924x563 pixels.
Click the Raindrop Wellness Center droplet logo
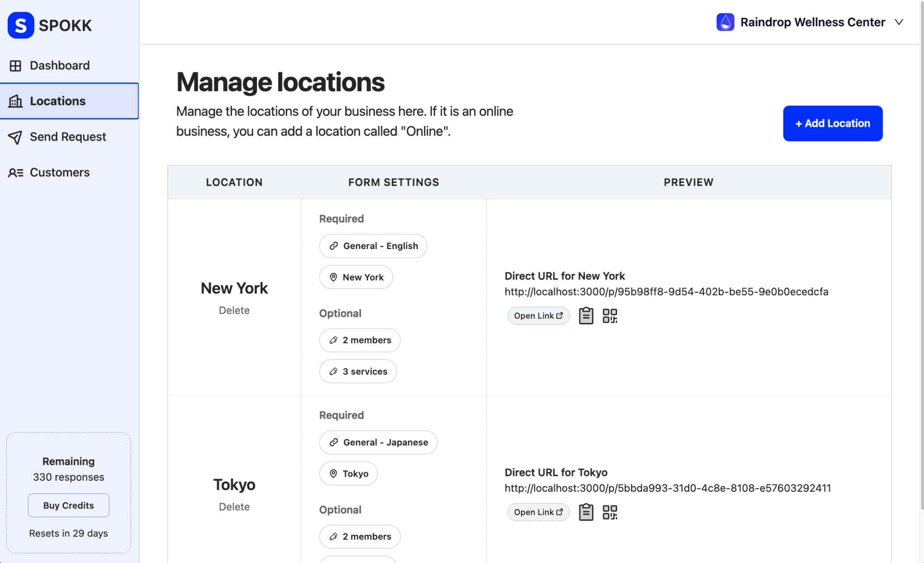pos(725,22)
